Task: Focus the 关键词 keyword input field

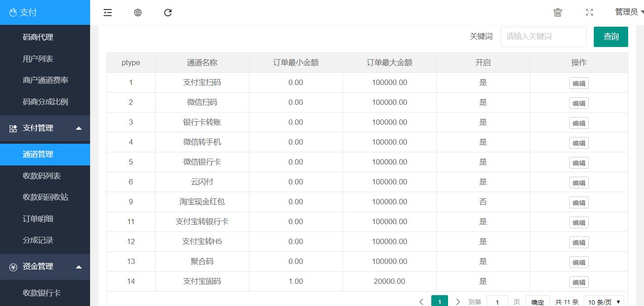Action: point(543,37)
